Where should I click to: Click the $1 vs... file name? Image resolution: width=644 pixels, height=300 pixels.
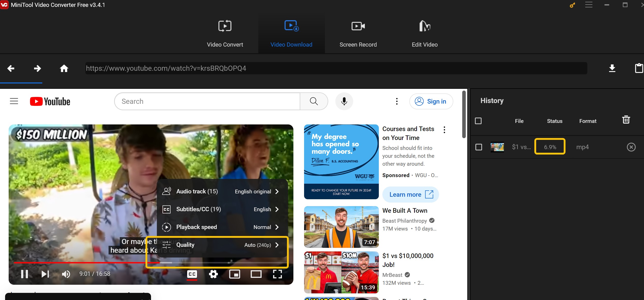coord(521,147)
